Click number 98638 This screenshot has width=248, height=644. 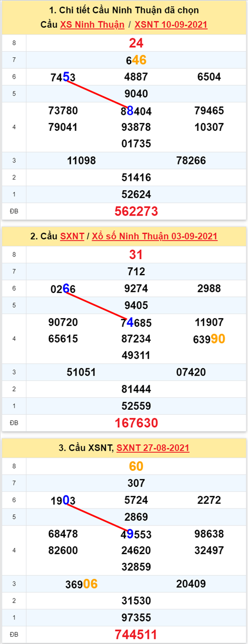(x=209, y=534)
